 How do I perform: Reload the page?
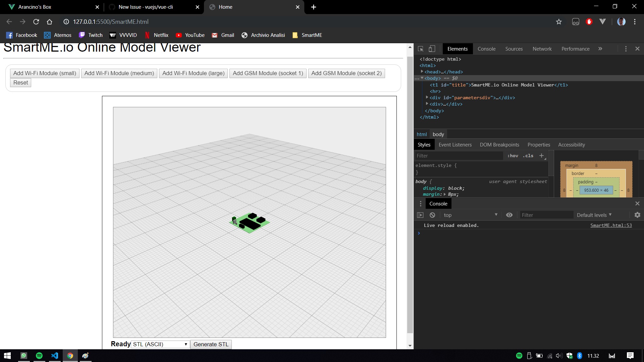(36, 22)
